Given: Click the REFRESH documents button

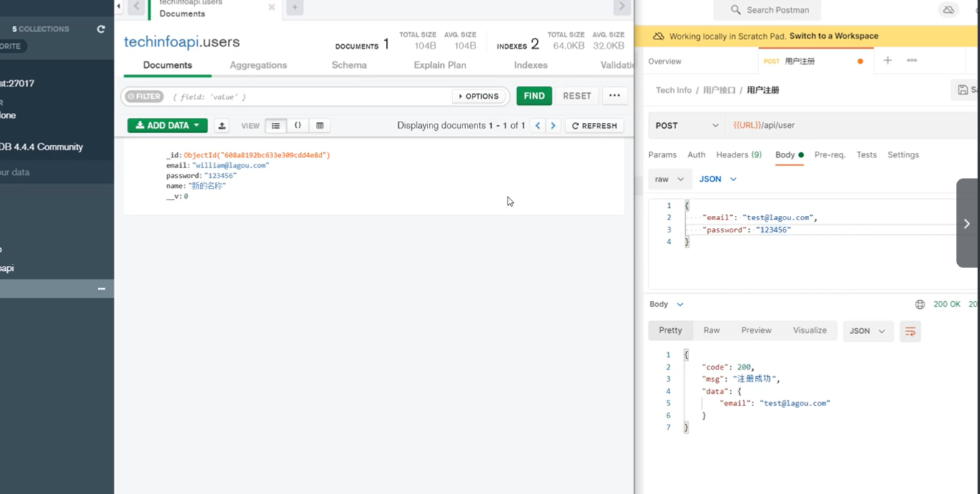Looking at the screenshot, I should click(x=595, y=126).
